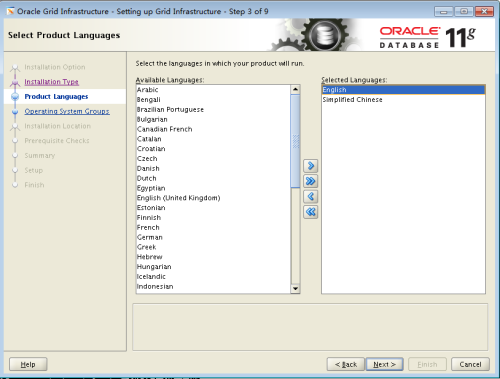Maximize the installer window
The height and width of the screenshot is (379, 500).
[x=464, y=12]
